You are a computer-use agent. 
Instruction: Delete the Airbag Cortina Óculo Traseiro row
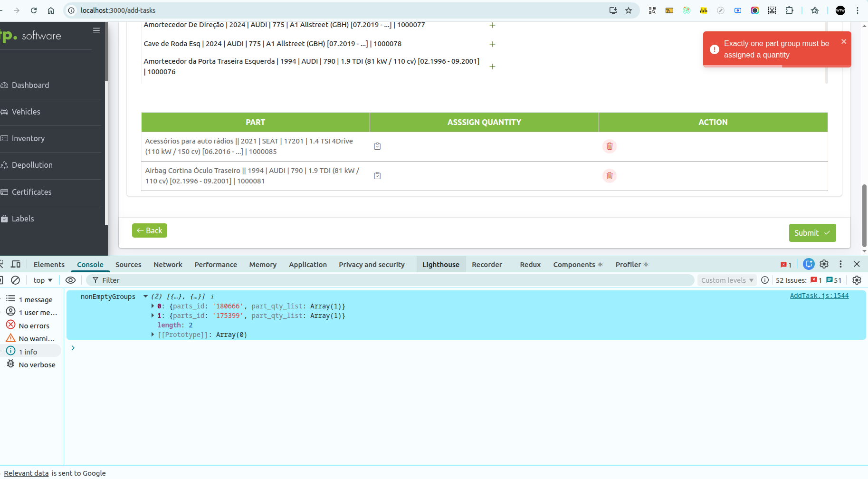609,176
